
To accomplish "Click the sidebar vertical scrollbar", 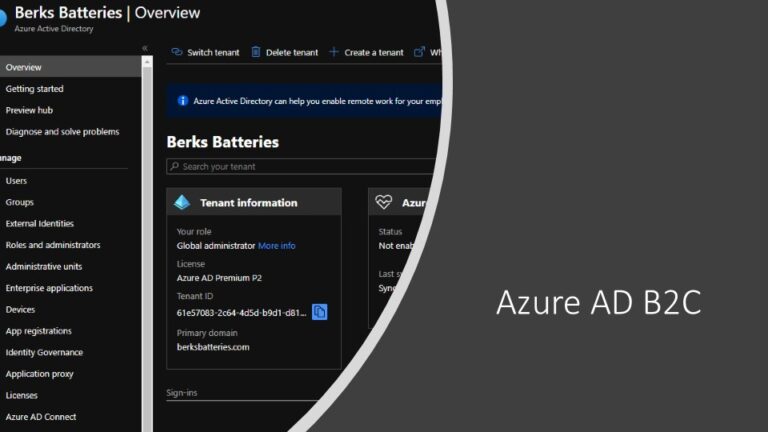I will (148, 240).
